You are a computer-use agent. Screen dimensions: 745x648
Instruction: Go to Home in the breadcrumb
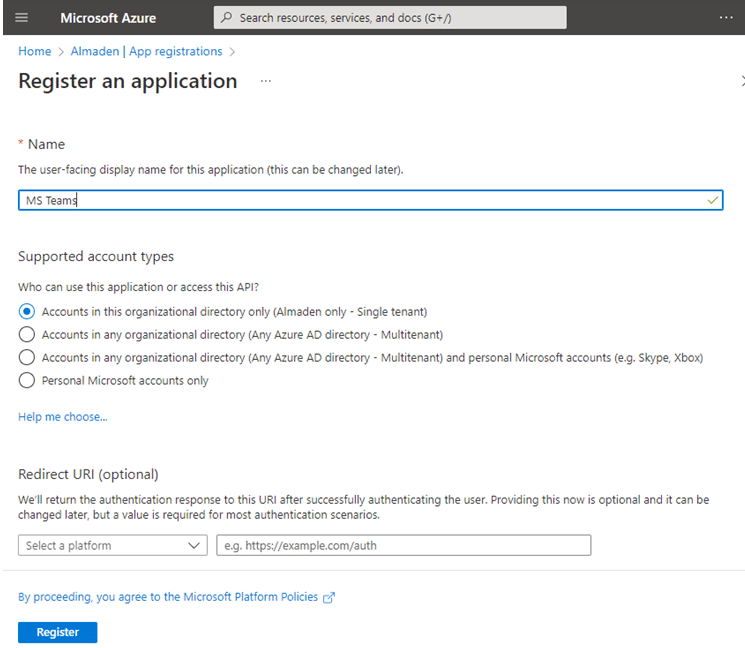pyautogui.click(x=34, y=51)
